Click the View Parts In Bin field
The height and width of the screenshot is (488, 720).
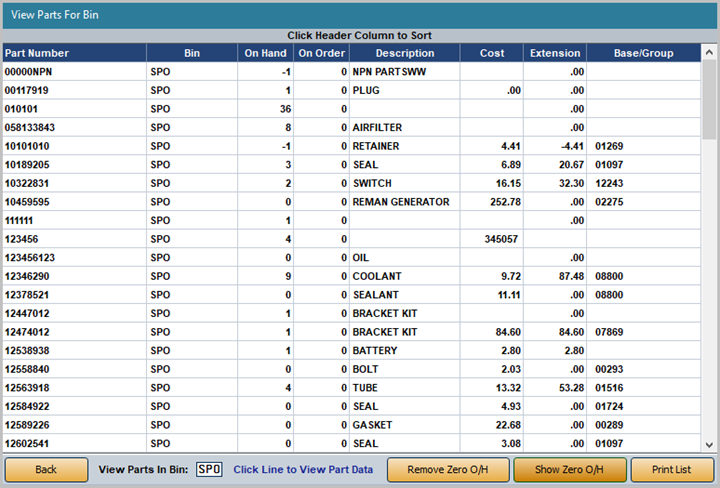pyautogui.click(x=209, y=469)
